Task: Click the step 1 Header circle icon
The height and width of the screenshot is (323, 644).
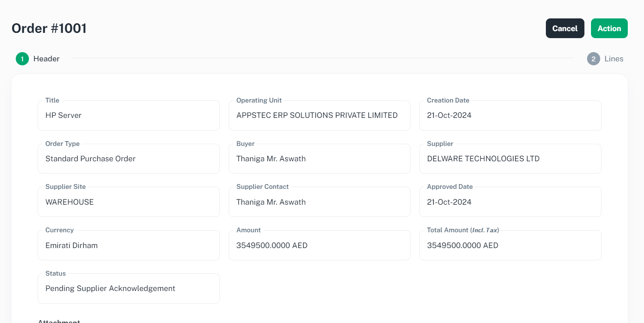Action: tap(22, 59)
